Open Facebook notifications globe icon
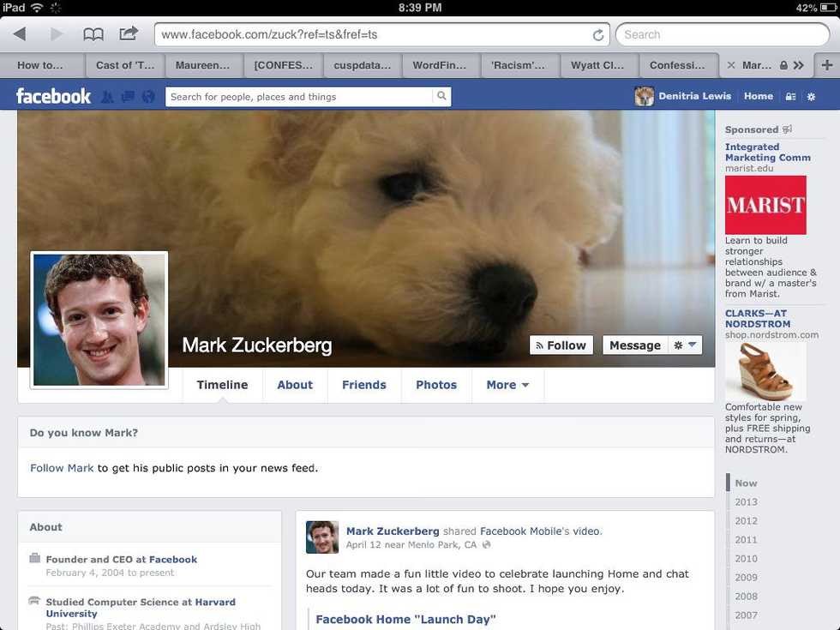 coord(148,96)
